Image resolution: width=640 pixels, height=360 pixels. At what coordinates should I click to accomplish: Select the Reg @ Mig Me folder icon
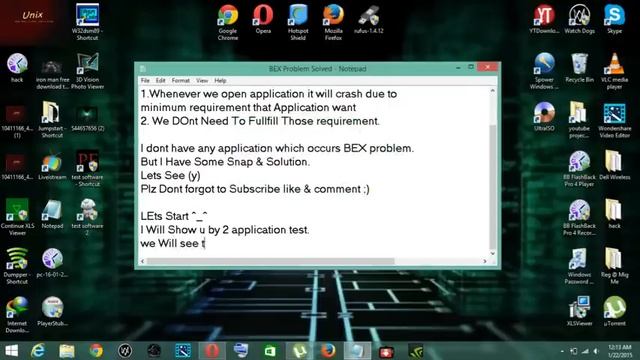pyautogui.click(x=614, y=266)
